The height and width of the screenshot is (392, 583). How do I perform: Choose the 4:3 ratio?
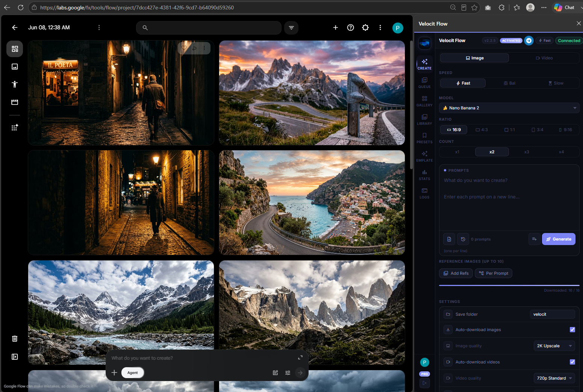[x=482, y=130]
